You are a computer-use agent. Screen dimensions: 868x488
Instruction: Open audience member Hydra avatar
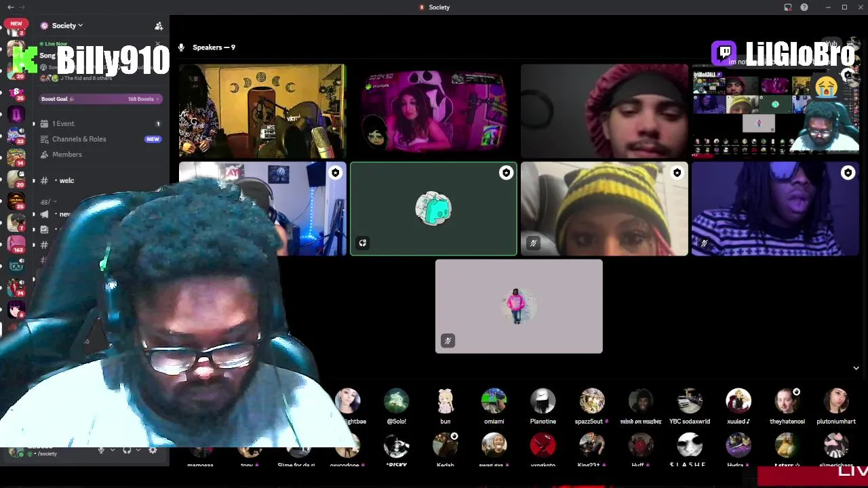(x=738, y=445)
